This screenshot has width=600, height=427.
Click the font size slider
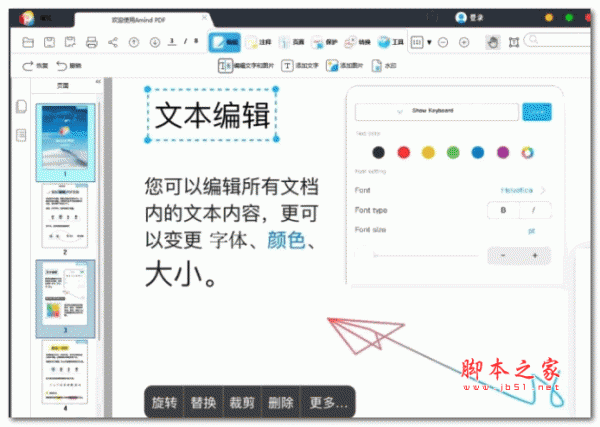[417, 255]
